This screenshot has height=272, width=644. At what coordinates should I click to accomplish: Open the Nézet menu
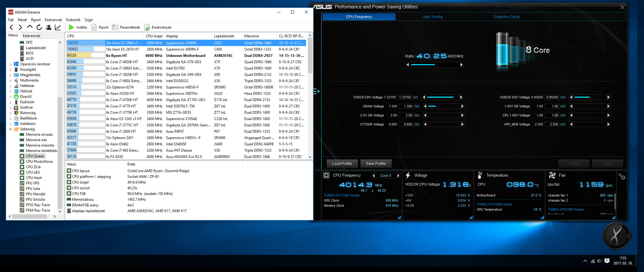point(22,20)
